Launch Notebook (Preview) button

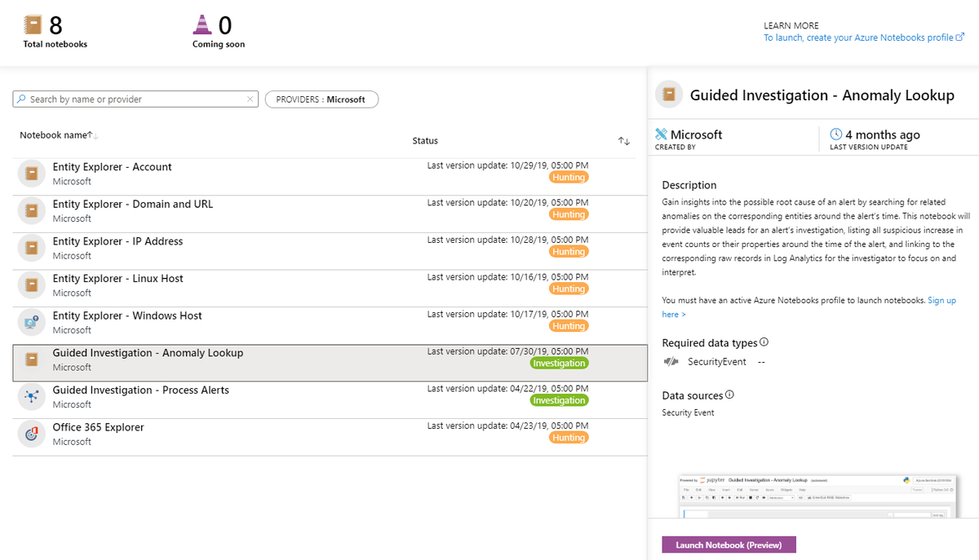click(x=729, y=545)
